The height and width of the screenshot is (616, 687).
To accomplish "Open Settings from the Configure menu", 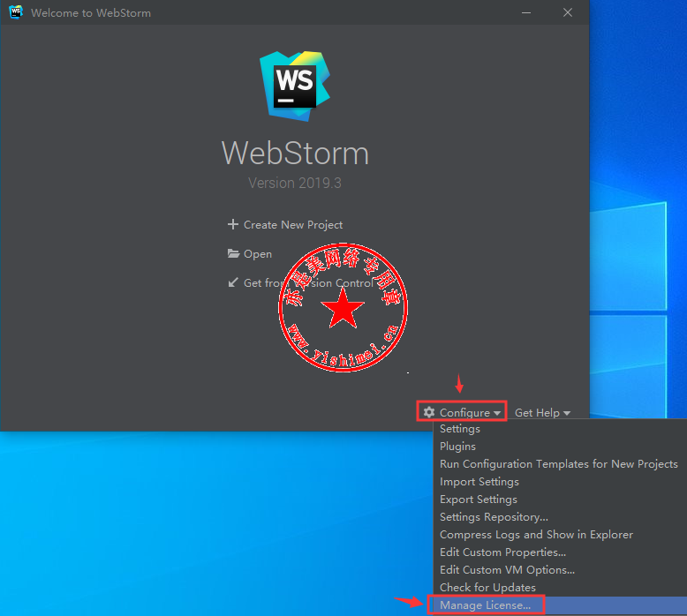I will [x=560, y=429].
